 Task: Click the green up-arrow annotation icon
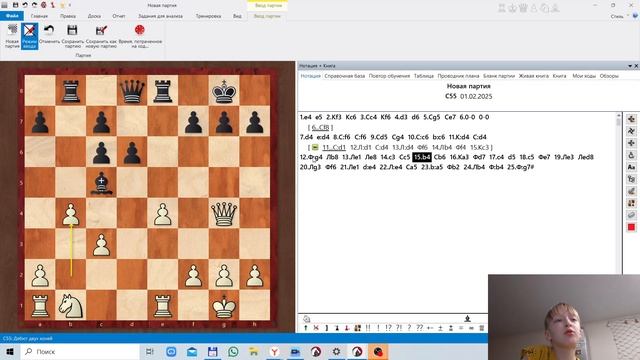(x=306, y=328)
